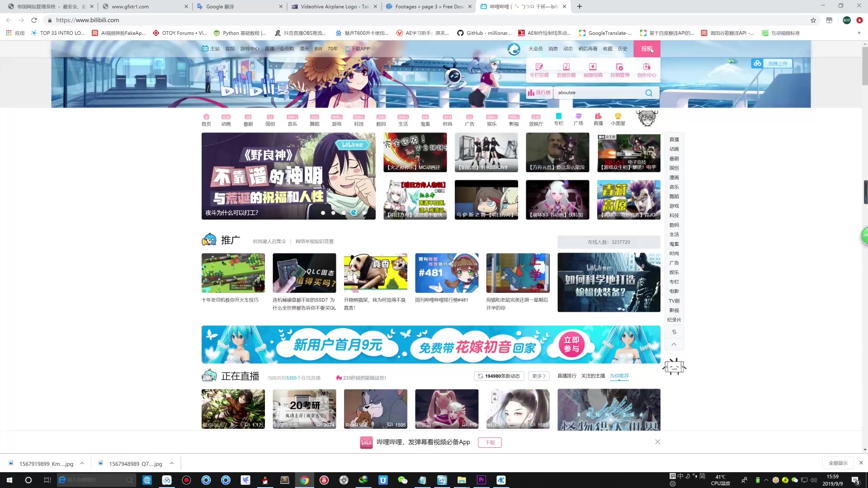Click the search magnifier icon
The width and height of the screenshot is (868, 488).
pos(649,93)
